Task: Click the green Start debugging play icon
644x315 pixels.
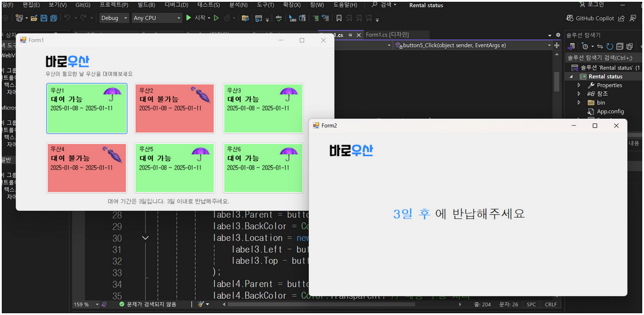Action: click(188, 17)
